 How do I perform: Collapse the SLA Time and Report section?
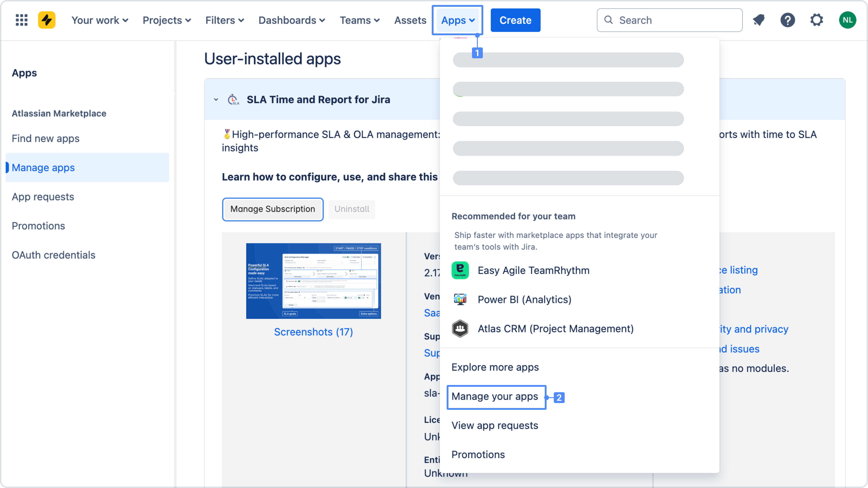click(216, 100)
